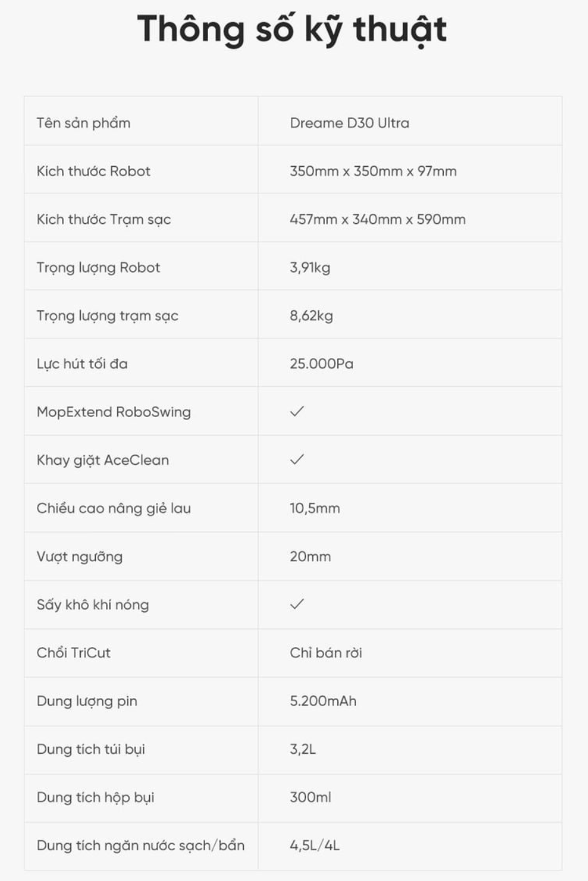Click the suction power value 25.000Pa
Viewport: 588px width, 881px height.
(x=322, y=364)
